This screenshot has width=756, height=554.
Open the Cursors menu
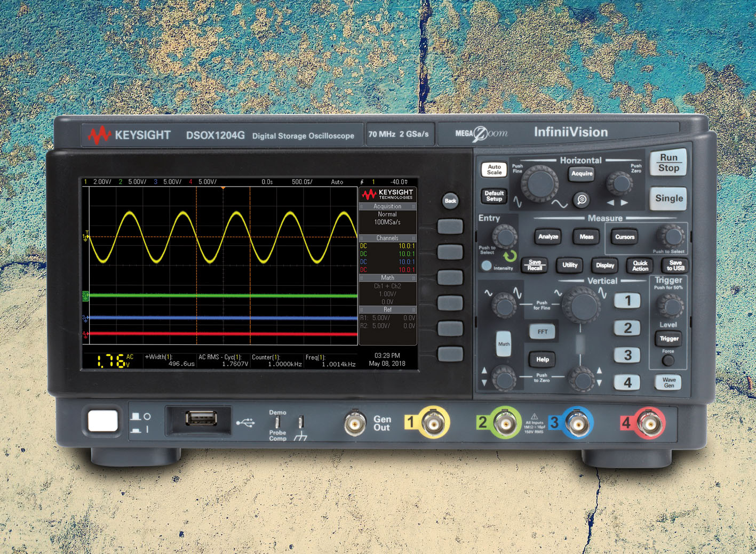tap(625, 237)
